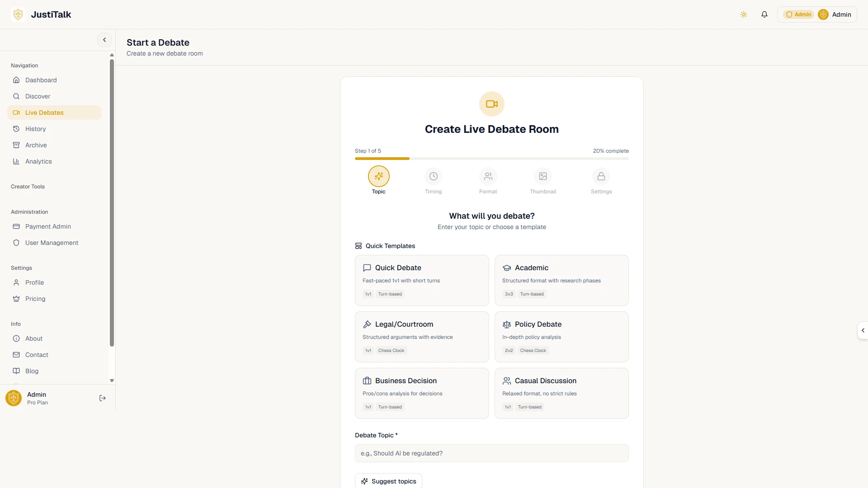Image resolution: width=868 pixels, height=488 pixels.
Task: Choose the Casual Discussion template
Action: click(x=561, y=393)
